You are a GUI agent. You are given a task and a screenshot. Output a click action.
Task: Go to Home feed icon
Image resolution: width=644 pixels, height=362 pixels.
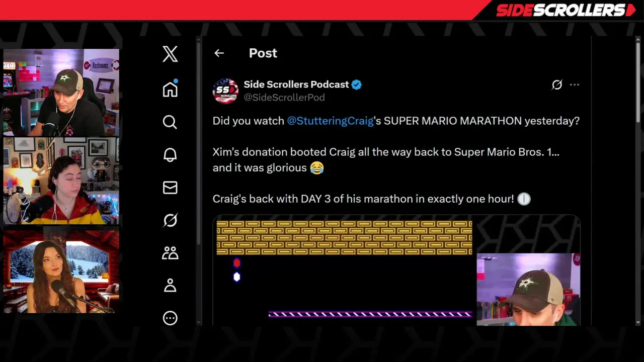click(170, 88)
